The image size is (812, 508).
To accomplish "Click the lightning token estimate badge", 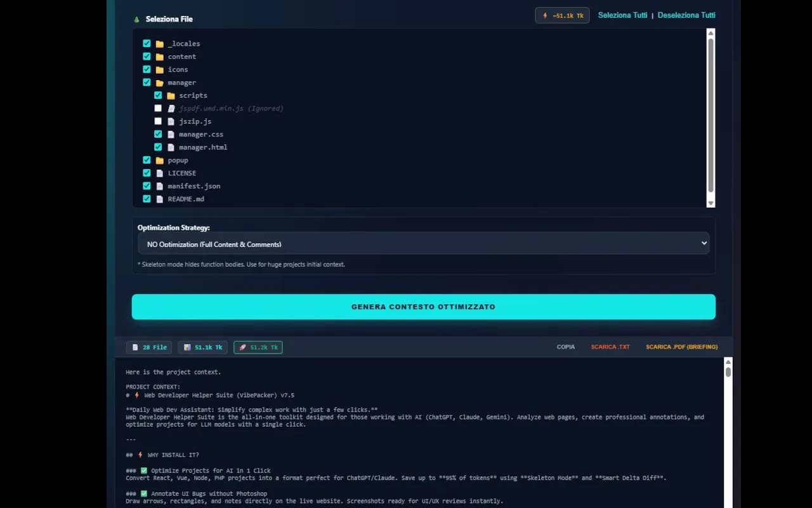I will pyautogui.click(x=562, y=15).
